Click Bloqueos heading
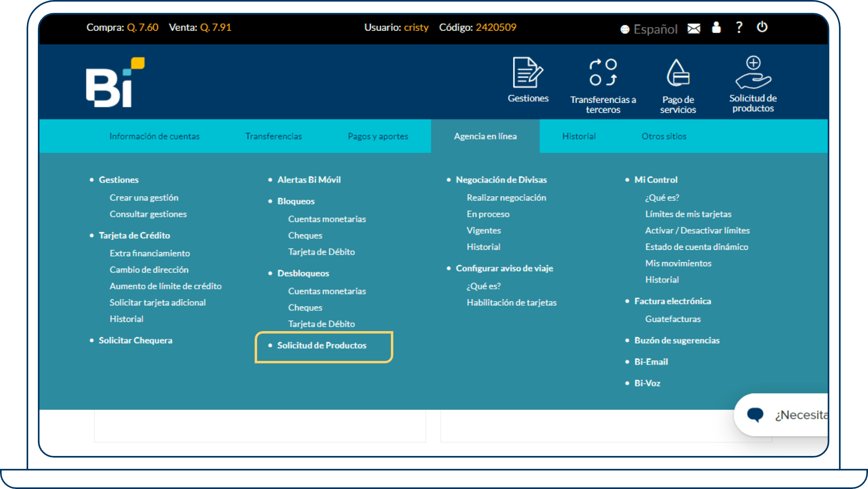The height and width of the screenshot is (489, 868). (x=296, y=201)
